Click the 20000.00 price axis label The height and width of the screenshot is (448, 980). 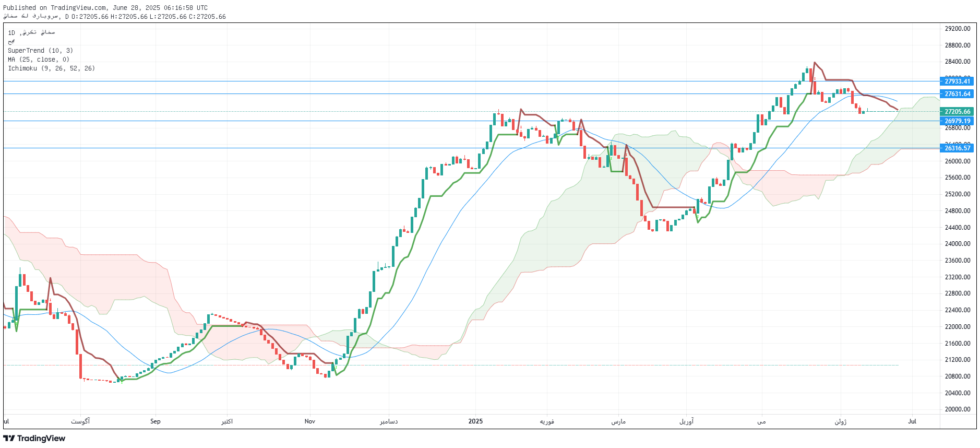point(958,409)
